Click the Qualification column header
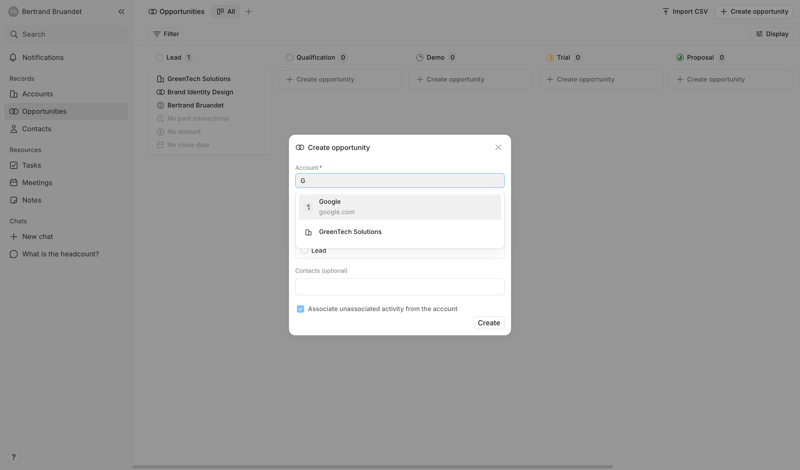 pyautogui.click(x=316, y=58)
